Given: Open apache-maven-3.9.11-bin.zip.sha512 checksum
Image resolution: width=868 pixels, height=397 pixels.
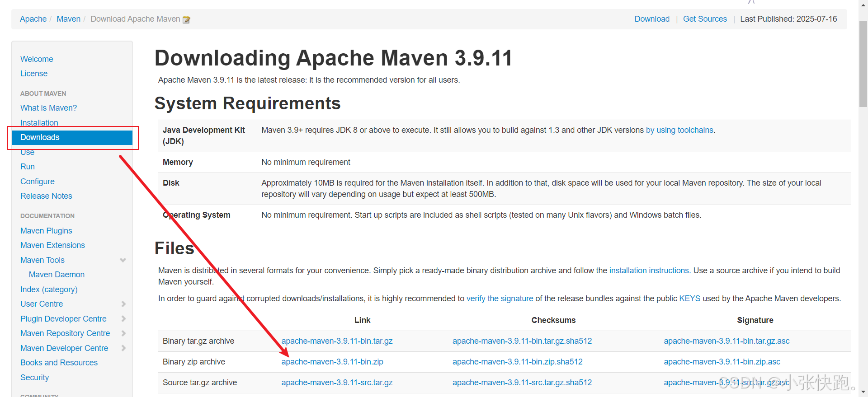Looking at the screenshot, I should tap(518, 362).
